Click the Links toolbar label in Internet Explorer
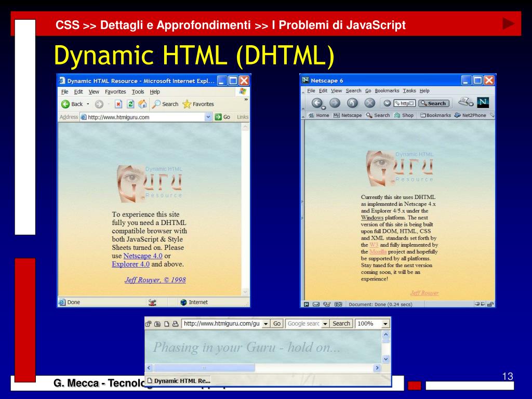 pyautogui.click(x=243, y=117)
